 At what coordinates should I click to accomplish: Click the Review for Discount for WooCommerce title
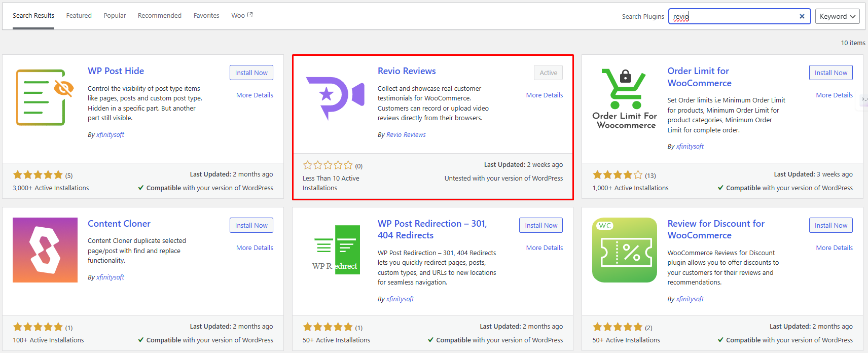(716, 229)
